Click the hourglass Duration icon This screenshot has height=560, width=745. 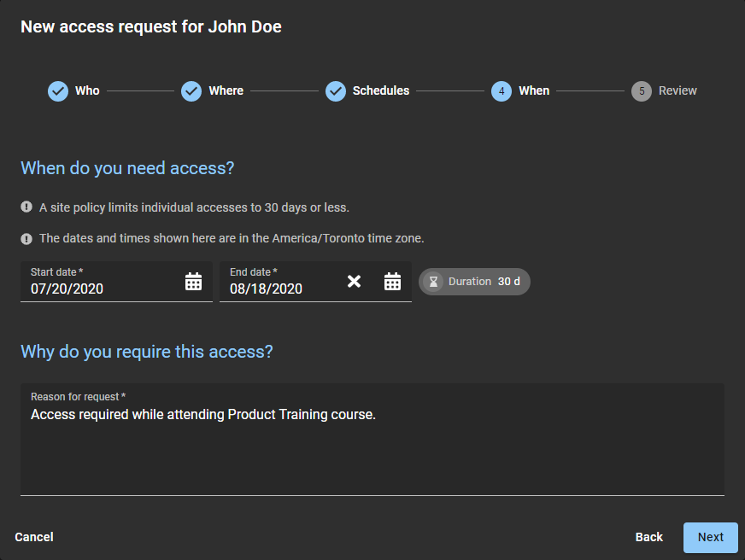tap(433, 282)
